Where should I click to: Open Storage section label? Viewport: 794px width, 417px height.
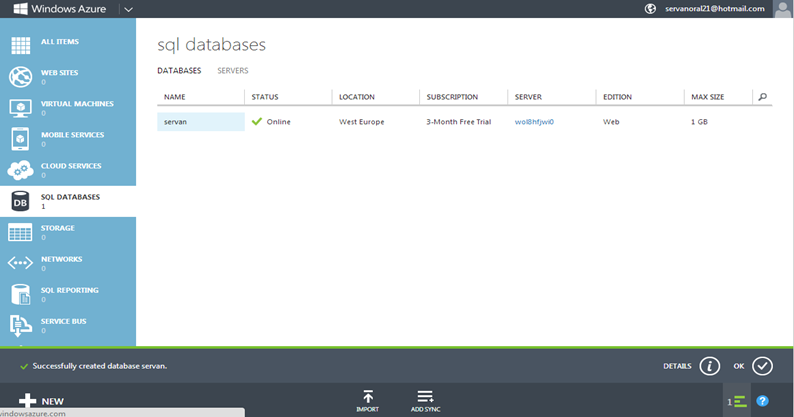(58, 228)
